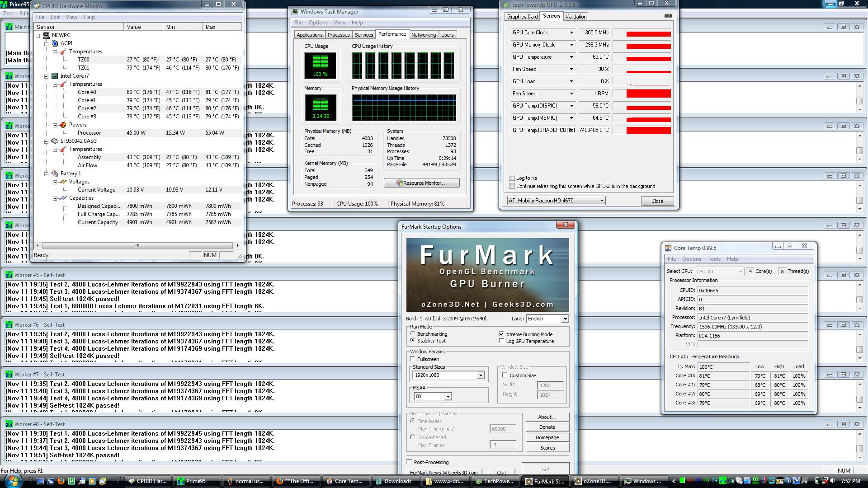
Task: Click the Max Time (in ms) field
Action: (x=503, y=429)
